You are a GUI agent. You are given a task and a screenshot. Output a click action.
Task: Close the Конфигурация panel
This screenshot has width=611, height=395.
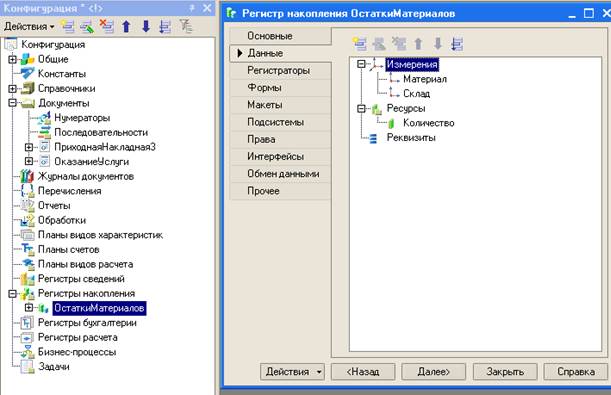click(x=207, y=8)
